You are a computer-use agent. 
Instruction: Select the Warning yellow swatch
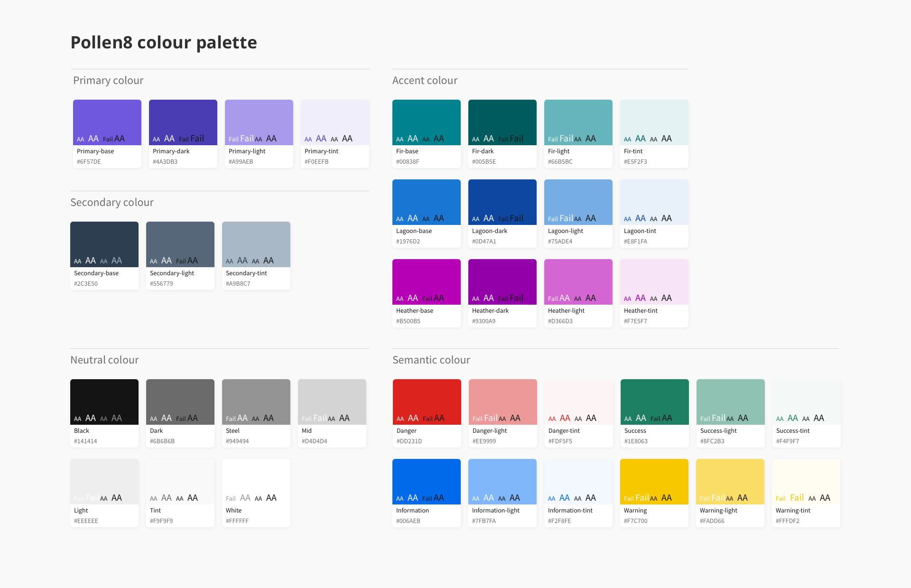(x=654, y=481)
